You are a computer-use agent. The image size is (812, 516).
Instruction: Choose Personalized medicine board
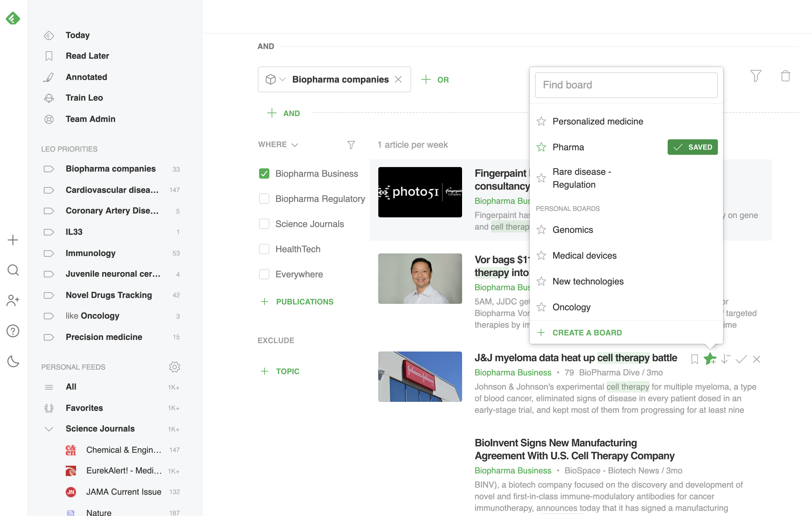pos(597,121)
